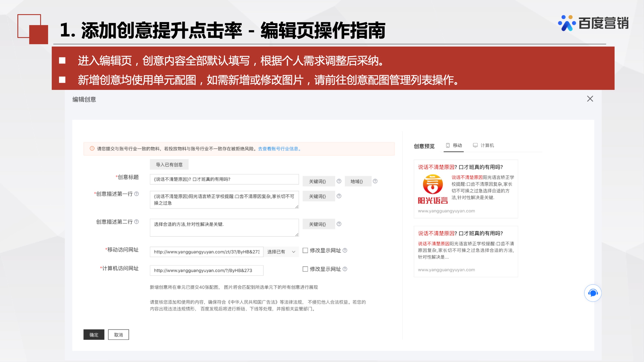
Task: Open the 选择已有 dropdown
Action: click(x=281, y=251)
